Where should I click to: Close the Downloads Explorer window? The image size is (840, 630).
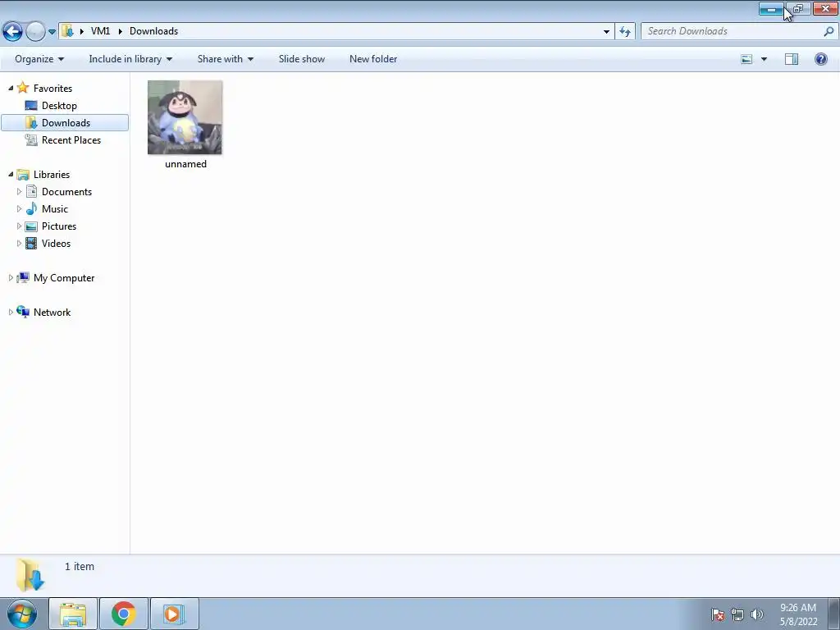click(825, 9)
